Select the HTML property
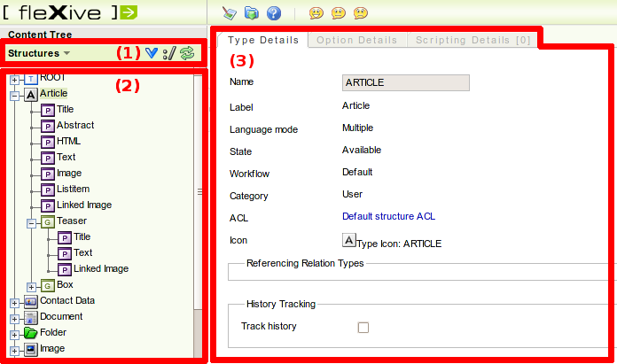This screenshot has width=617, height=364. pos(68,141)
